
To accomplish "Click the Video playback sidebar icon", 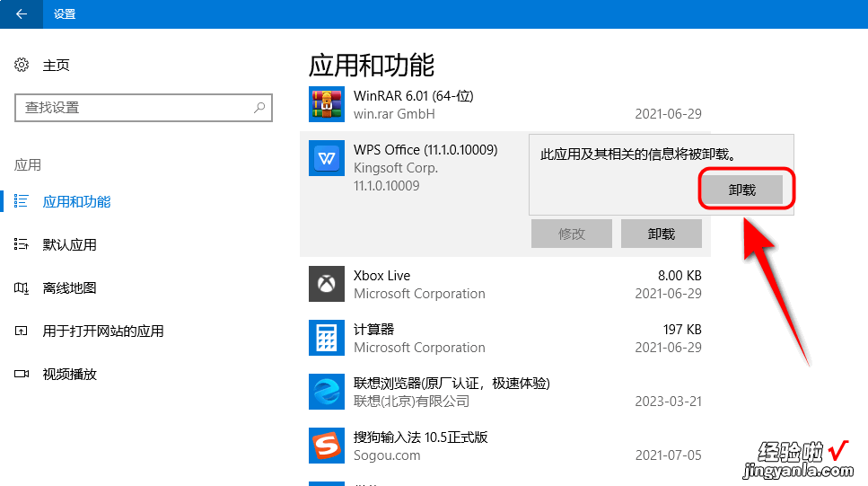I will tap(21, 374).
